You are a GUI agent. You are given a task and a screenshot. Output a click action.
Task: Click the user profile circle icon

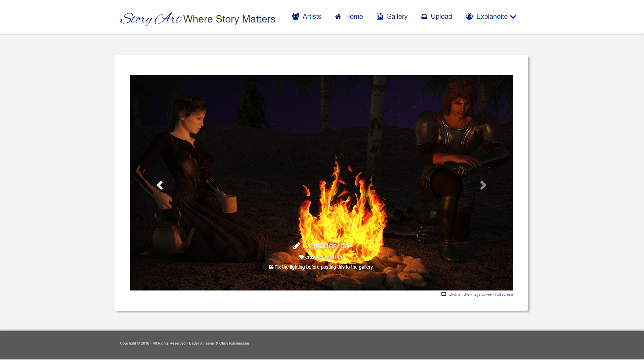pyautogui.click(x=469, y=16)
